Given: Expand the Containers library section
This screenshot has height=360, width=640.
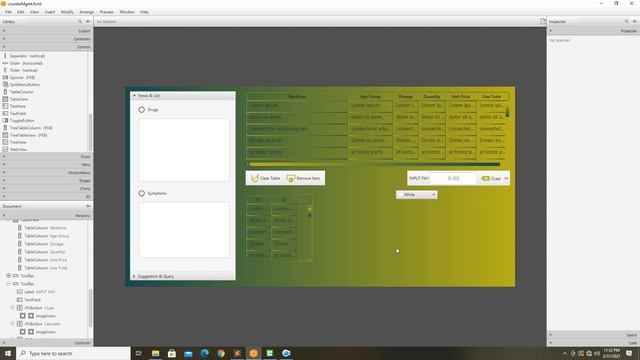Looking at the screenshot, I should pos(46,39).
